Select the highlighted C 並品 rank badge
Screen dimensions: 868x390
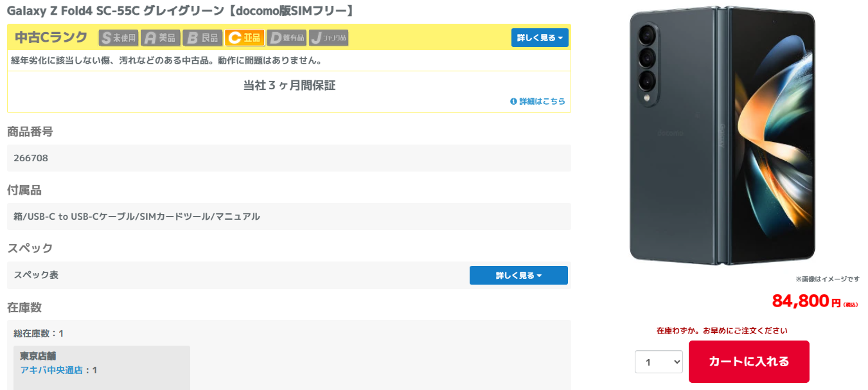coord(244,38)
